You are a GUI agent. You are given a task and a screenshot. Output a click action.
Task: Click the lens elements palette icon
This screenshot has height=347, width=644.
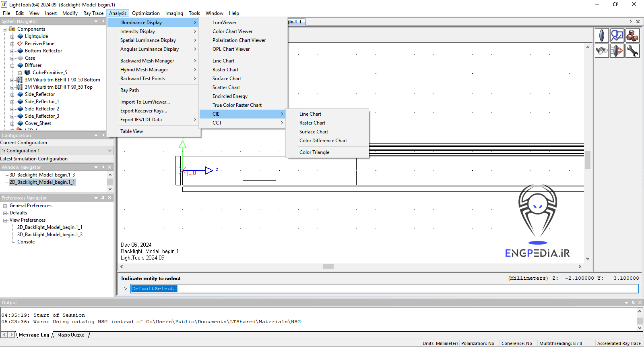[x=602, y=35]
